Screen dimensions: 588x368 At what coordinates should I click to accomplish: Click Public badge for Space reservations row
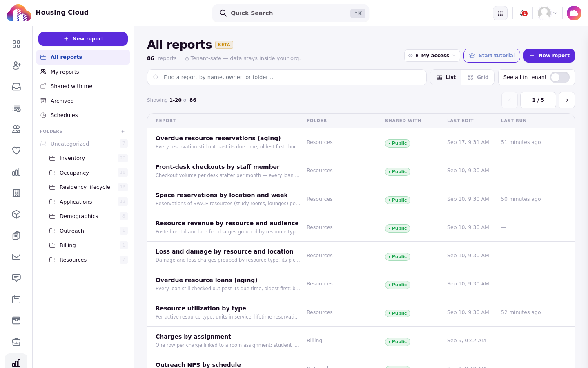pos(398,200)
